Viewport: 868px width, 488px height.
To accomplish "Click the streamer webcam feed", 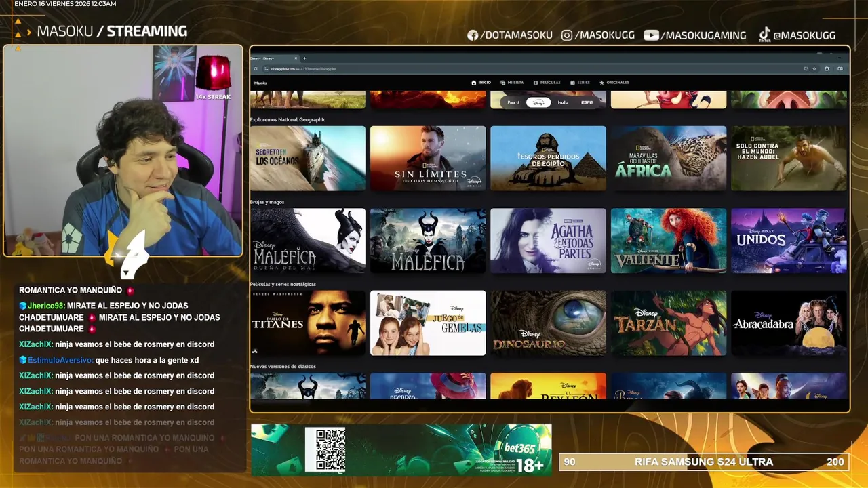I will click(123, 151).
